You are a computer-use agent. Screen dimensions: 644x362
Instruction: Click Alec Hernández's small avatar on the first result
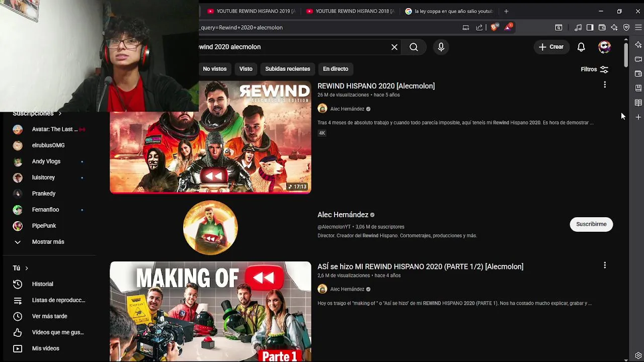click(x=323, y=109)
